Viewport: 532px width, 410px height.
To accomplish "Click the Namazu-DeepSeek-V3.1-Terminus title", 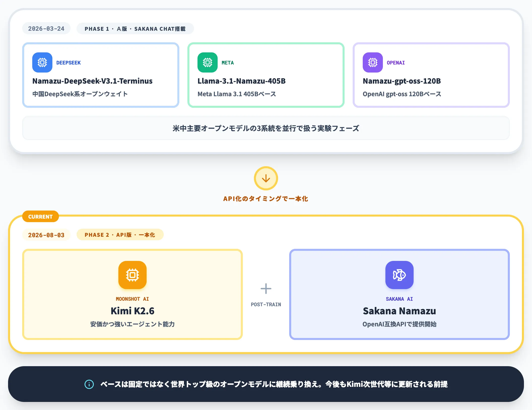I will (x=92, y=81).
